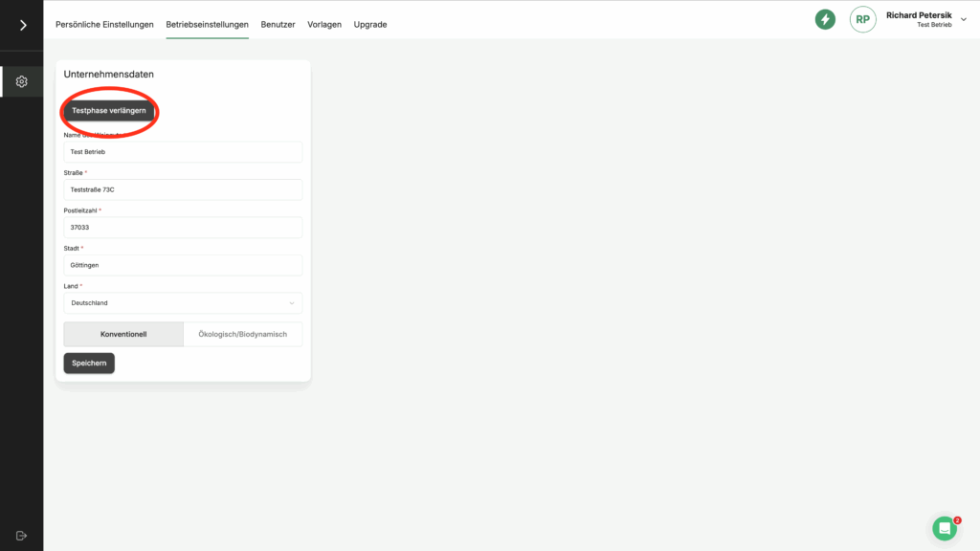The image size is (980, 551).
Task: Switch to the Upgrade tab
Action: 370,25
